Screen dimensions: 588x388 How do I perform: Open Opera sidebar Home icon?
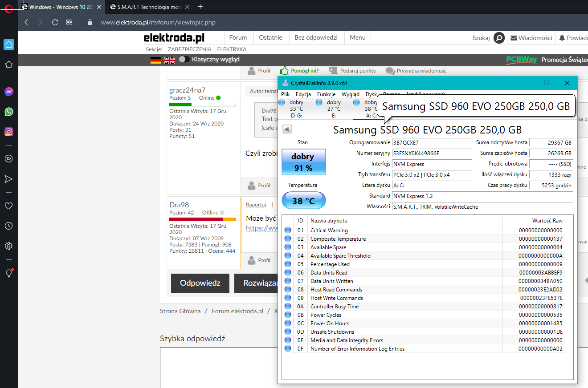(x=8, y=44)
